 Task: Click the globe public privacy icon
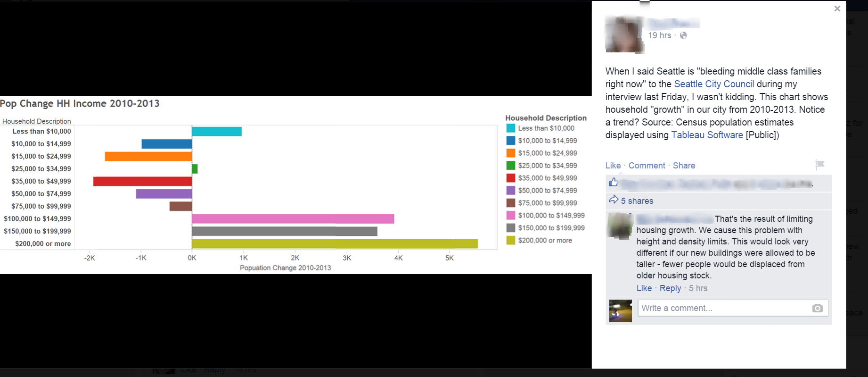click(x=683, y=35)
